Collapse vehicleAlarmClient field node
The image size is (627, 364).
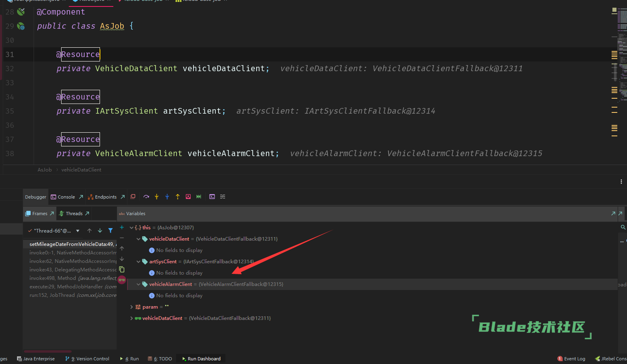(138, 284)
